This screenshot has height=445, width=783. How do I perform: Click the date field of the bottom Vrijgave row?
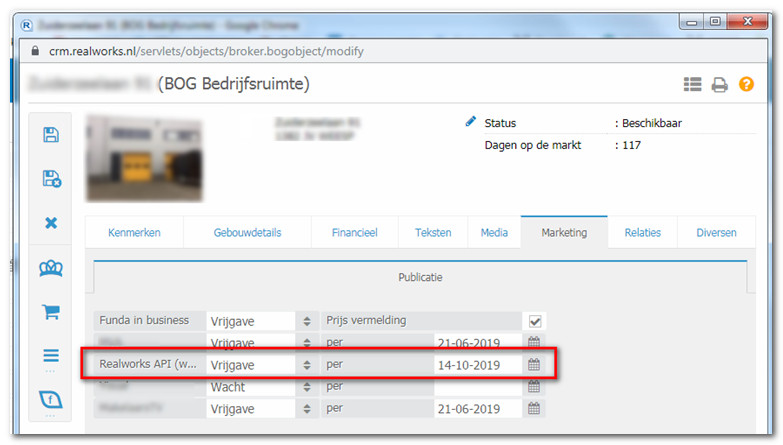point(478,409)
